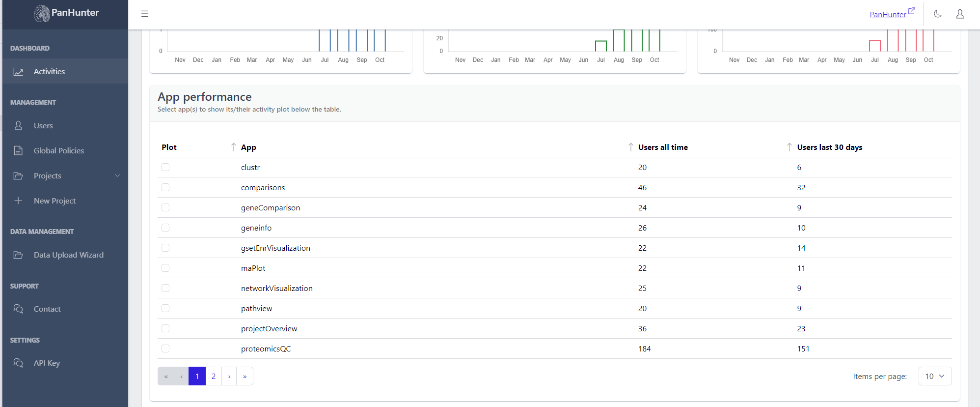The image size is (980, 407).
Task: Go to page 2 of table
Action: click(x=214, y=376)
